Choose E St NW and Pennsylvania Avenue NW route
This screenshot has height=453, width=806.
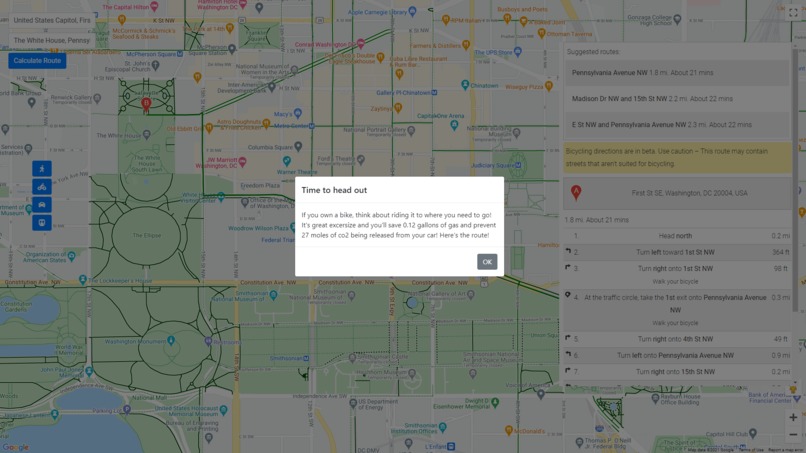[677, 125]
